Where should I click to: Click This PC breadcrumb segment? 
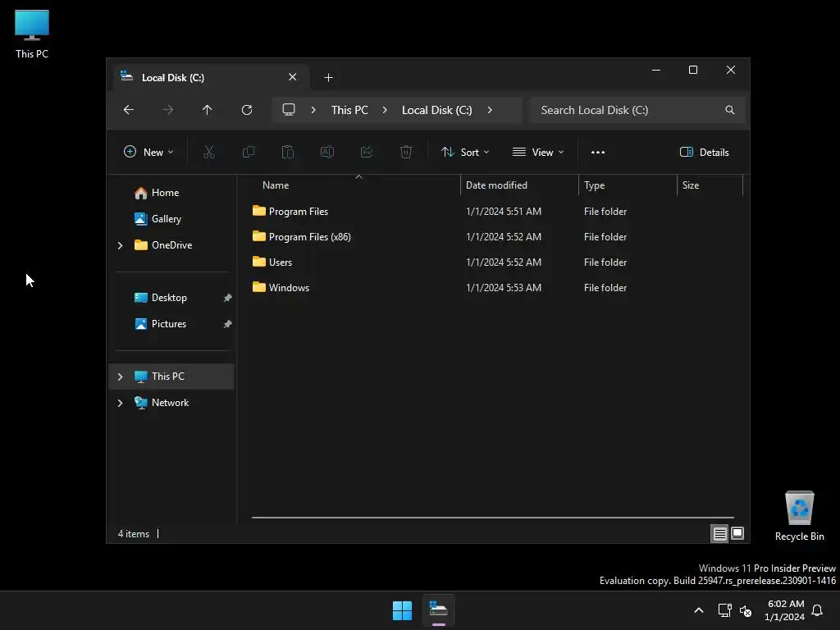click(x=349, y=110)
